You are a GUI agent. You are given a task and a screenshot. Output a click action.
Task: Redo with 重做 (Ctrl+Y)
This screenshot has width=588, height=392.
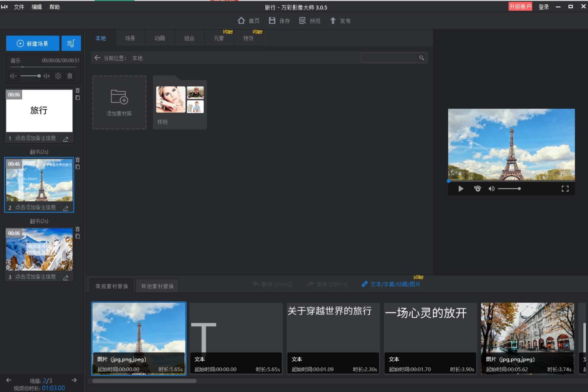pos(327,284)
